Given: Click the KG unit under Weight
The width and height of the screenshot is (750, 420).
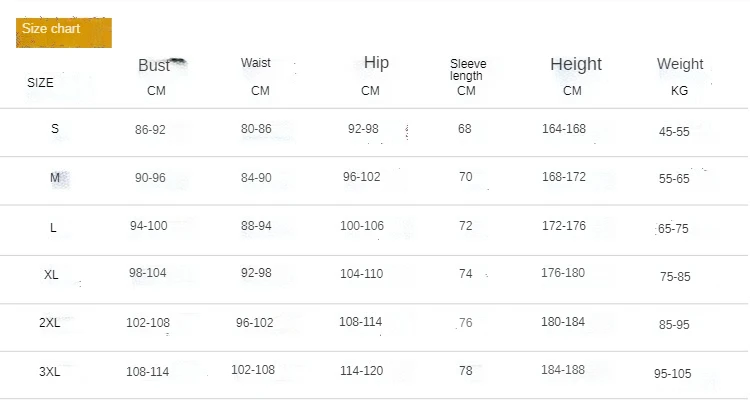Looking at the screenshot, I should point(680,91).
